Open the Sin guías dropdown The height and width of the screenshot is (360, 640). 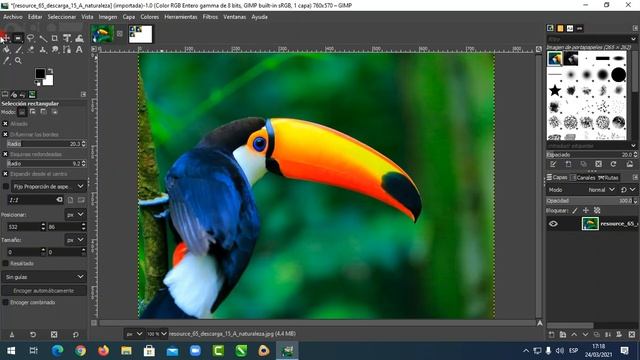tap(44, 277)
